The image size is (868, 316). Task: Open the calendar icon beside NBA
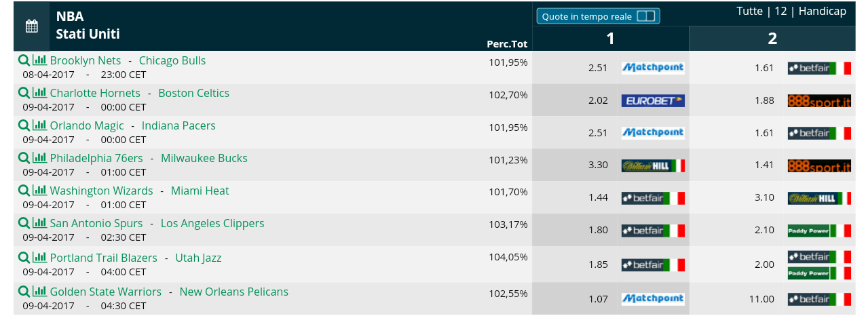coord(31,26)
